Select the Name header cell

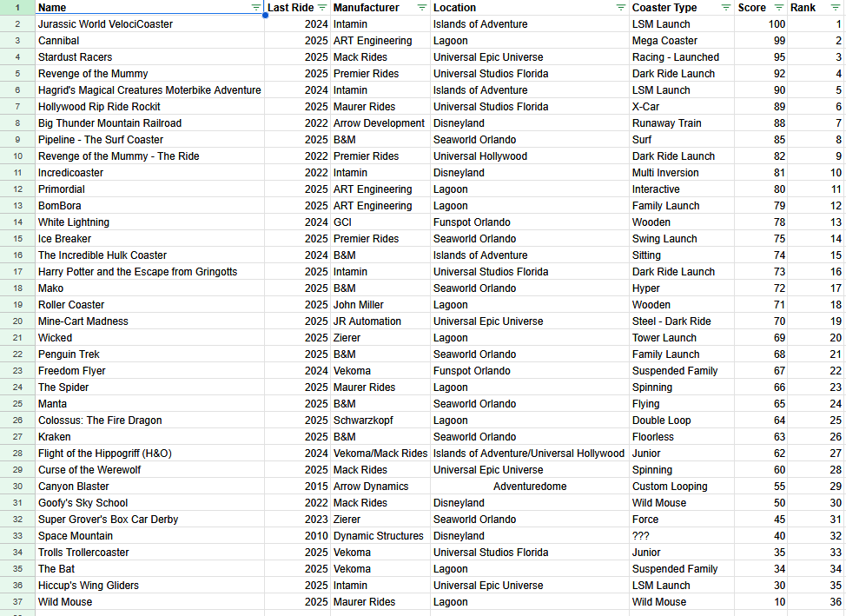pos(150,8)
